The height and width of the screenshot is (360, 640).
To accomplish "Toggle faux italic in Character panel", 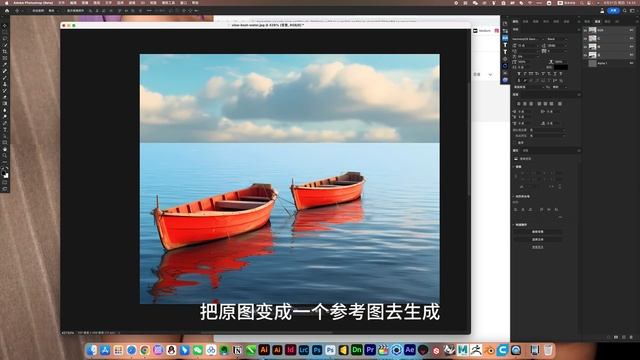I will pos(525,74).
